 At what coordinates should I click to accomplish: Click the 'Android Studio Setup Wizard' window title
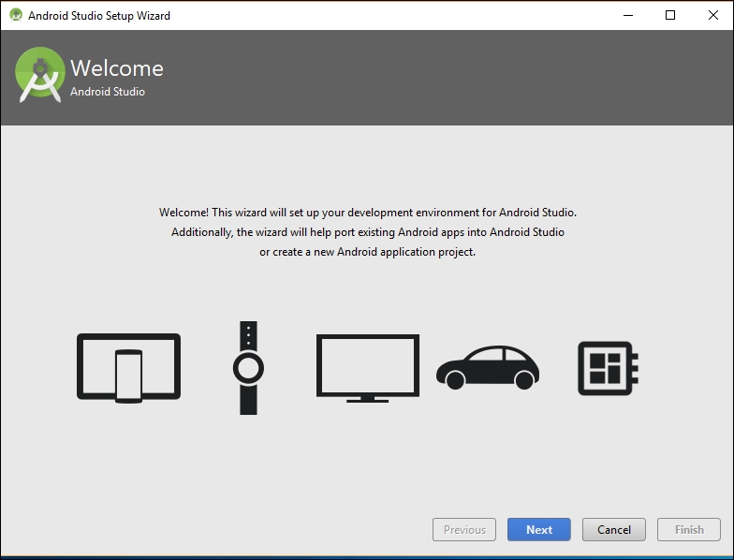tap(99, 15)
